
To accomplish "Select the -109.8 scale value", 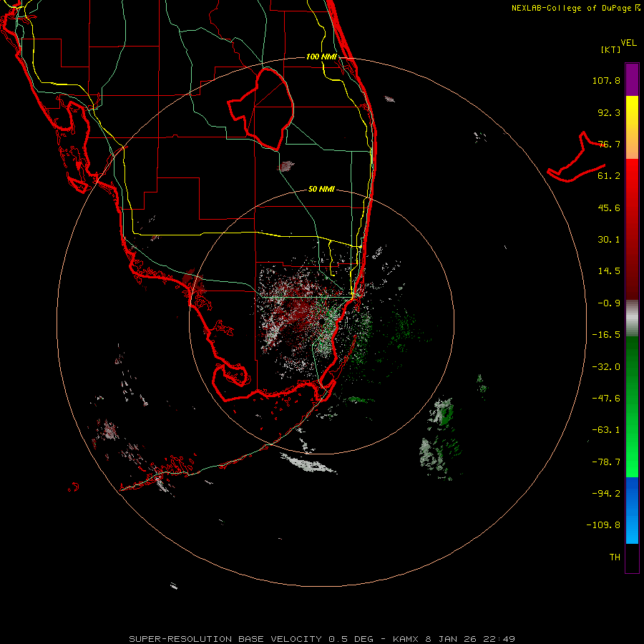I will [x=603, y=525].
